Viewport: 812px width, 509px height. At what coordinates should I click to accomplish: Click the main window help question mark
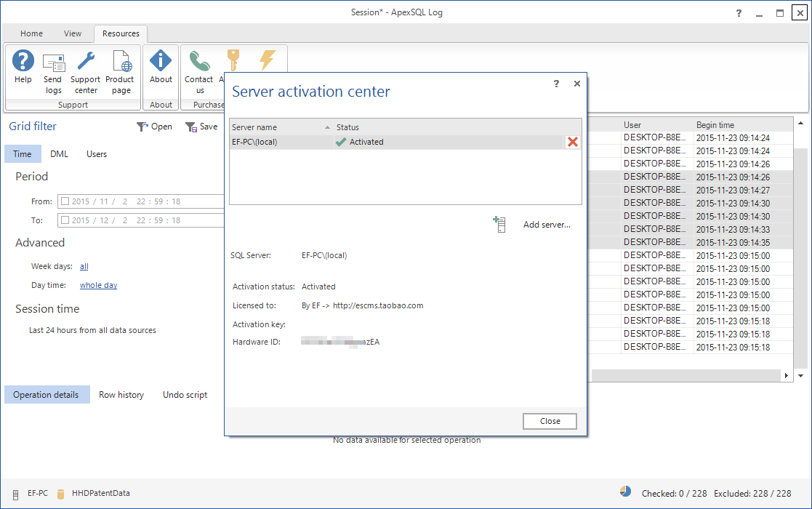click(739, 14)
